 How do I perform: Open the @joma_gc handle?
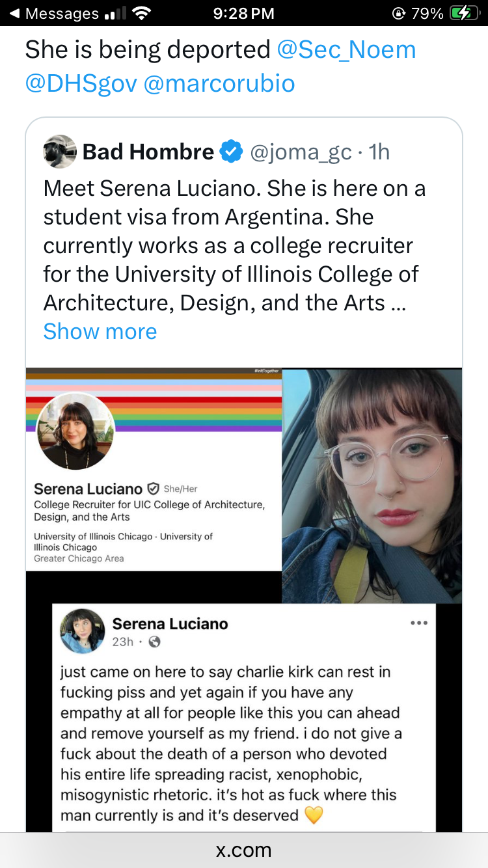click(x=300, y=152)
